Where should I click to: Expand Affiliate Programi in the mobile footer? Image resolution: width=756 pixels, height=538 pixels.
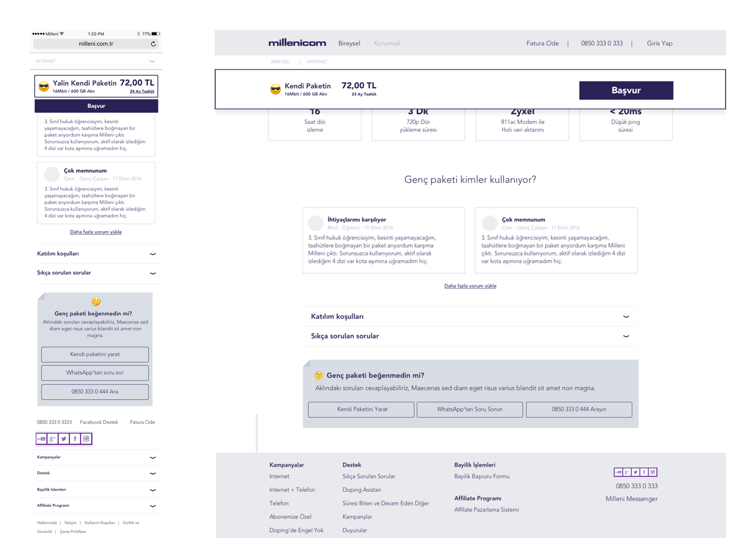(x=97, y=505)
